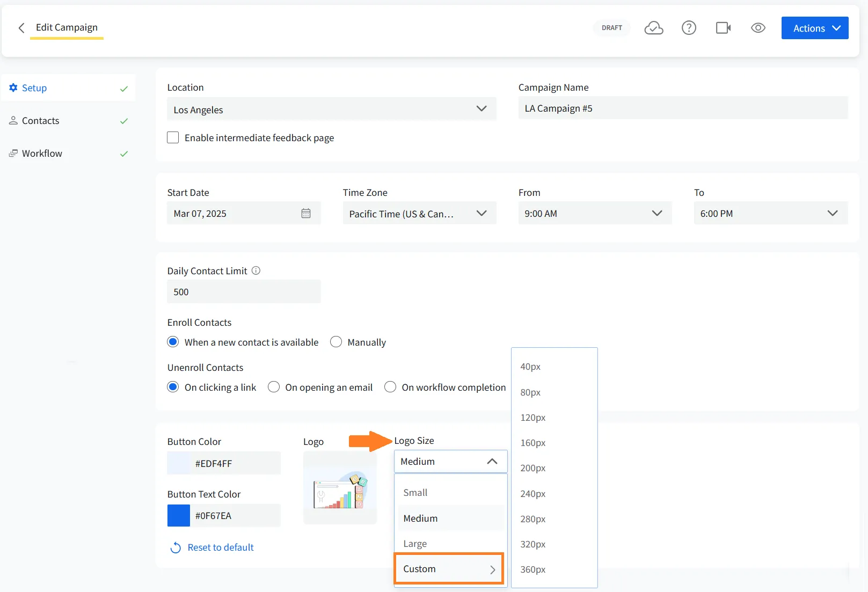Click the video recording icon in header
Image resolution: width=868 pixels, height=592 pixels.
[723, 28]
